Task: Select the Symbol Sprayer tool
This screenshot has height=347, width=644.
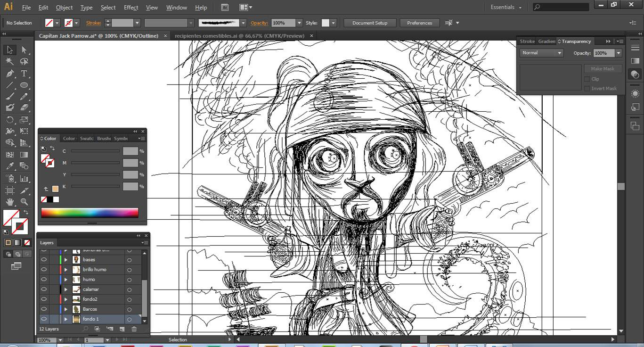Action: 9,178
